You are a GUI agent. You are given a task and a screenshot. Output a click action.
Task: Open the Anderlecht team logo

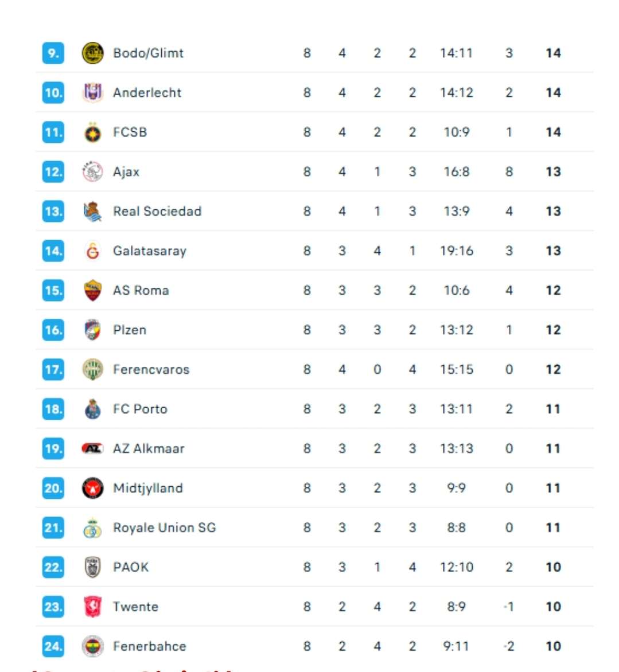92,92
